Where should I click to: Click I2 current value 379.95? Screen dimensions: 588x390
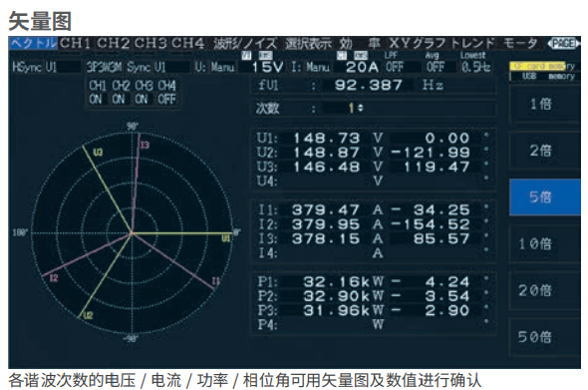tap(326, 224)
